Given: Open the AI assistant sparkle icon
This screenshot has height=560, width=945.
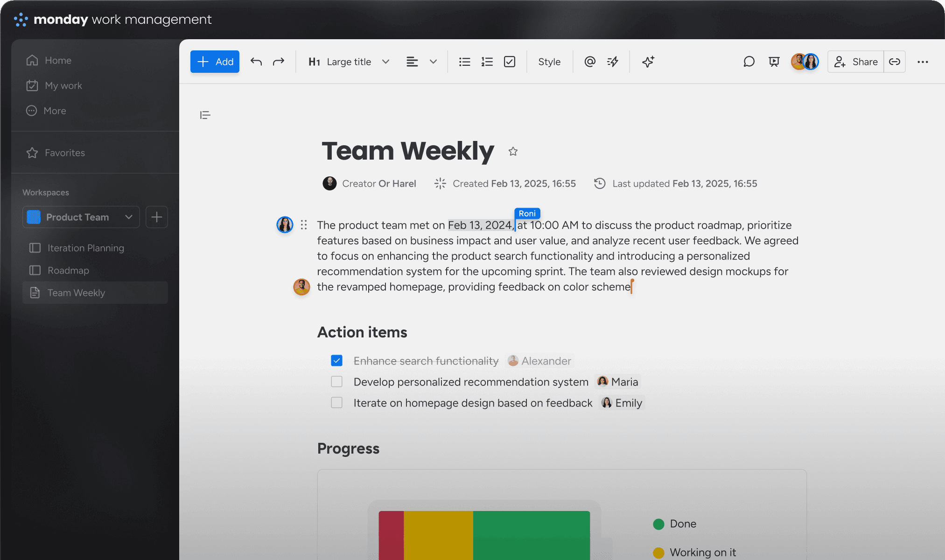Looking at the screenshot, I should click(x=648, y=62).
